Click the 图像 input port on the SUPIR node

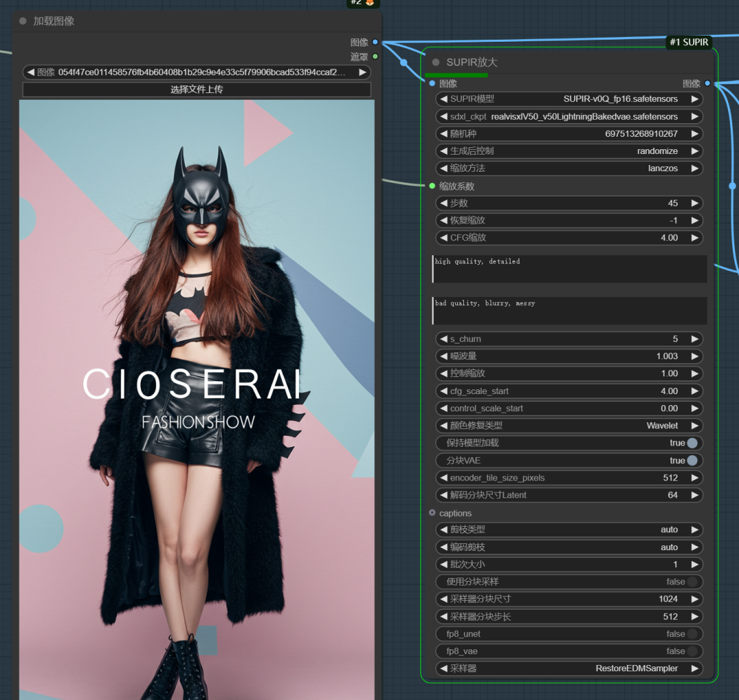coord(432,83)
